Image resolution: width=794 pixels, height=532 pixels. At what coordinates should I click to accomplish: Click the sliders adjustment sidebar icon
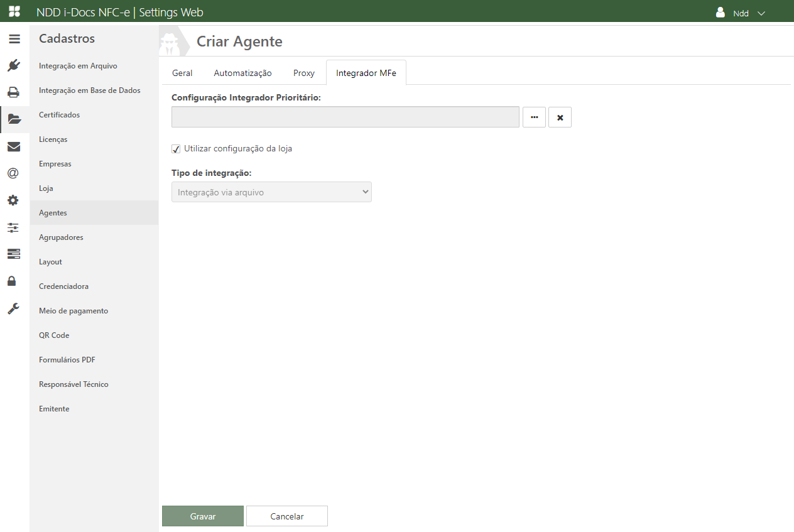[x=14, y=227]
